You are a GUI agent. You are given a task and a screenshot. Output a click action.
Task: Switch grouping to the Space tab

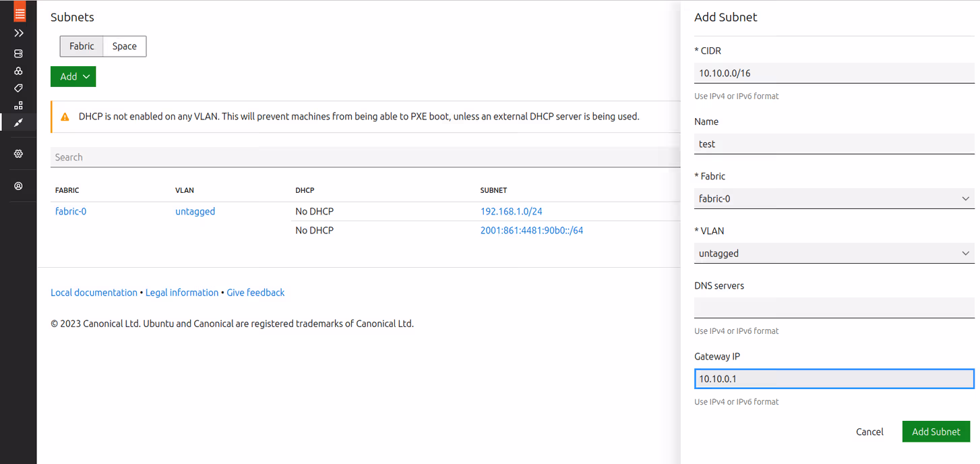pyautogui.click(x=125, y=47)
